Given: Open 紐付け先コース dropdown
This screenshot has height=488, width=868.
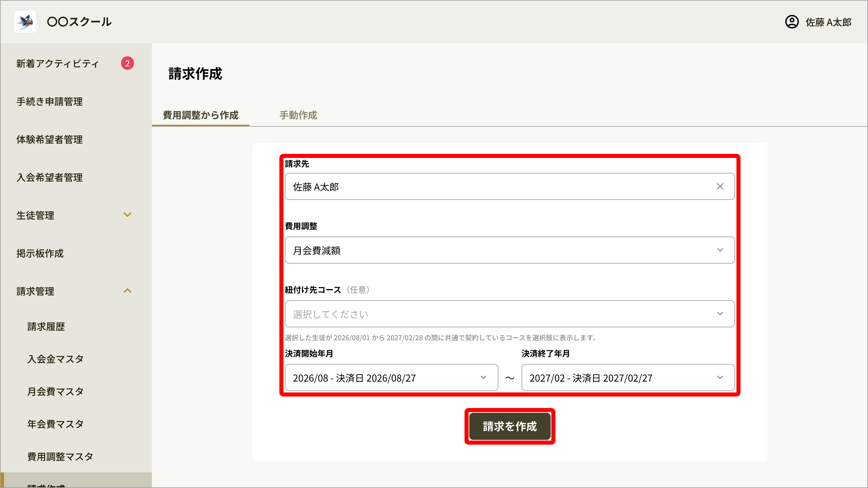Looking at the screenshot, I should pyautogui.click(x=510, y=314).
